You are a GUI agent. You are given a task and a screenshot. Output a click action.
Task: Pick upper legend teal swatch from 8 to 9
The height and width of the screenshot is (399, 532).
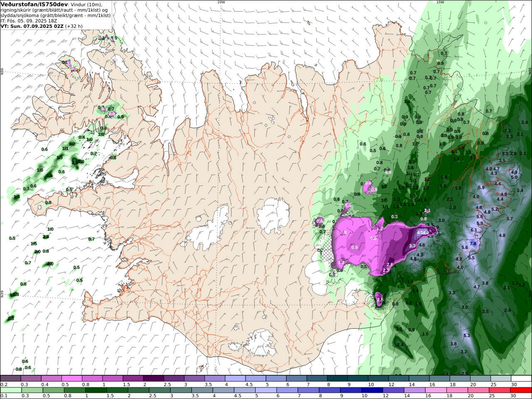pyautogui.click(x=337, y=378)
